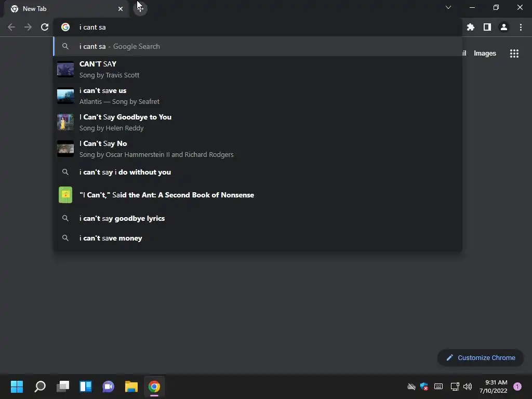The height and width of the screenshot is (399, 532).
Task: Select 'i can't say goodbye lyrics' suggestion
Action: click(x=258, y=218)
